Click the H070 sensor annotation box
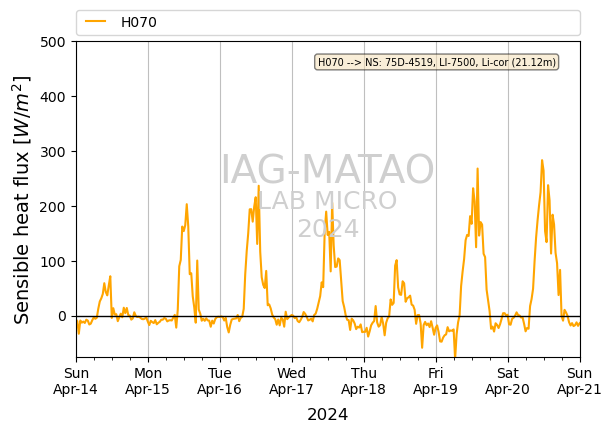Image resolution: width=612 pixels, height=433 pixels. [x=437, y=62]
